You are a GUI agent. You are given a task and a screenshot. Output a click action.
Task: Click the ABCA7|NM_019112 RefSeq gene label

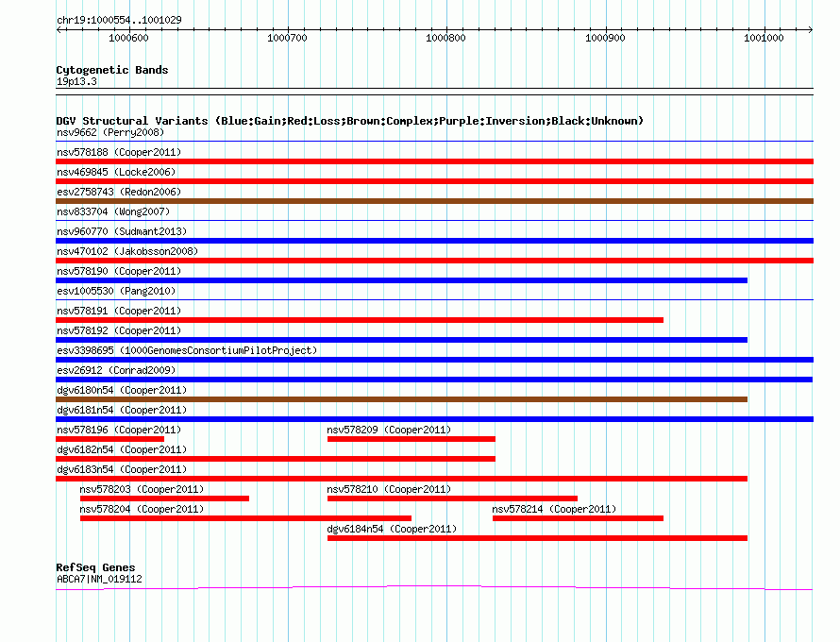[x=99, y=580]
